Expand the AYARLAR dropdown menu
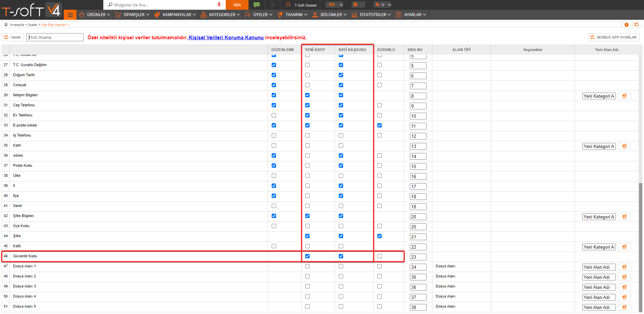 411,15
